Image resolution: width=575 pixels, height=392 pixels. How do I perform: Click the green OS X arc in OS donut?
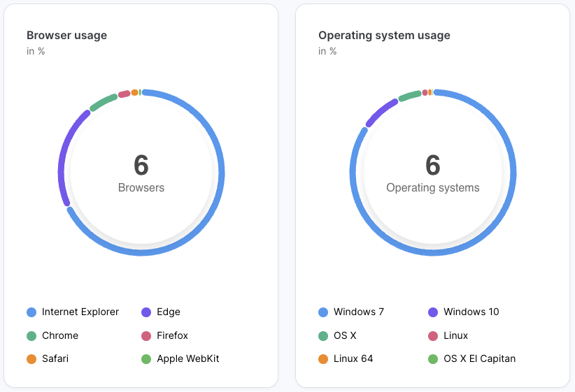409,96
